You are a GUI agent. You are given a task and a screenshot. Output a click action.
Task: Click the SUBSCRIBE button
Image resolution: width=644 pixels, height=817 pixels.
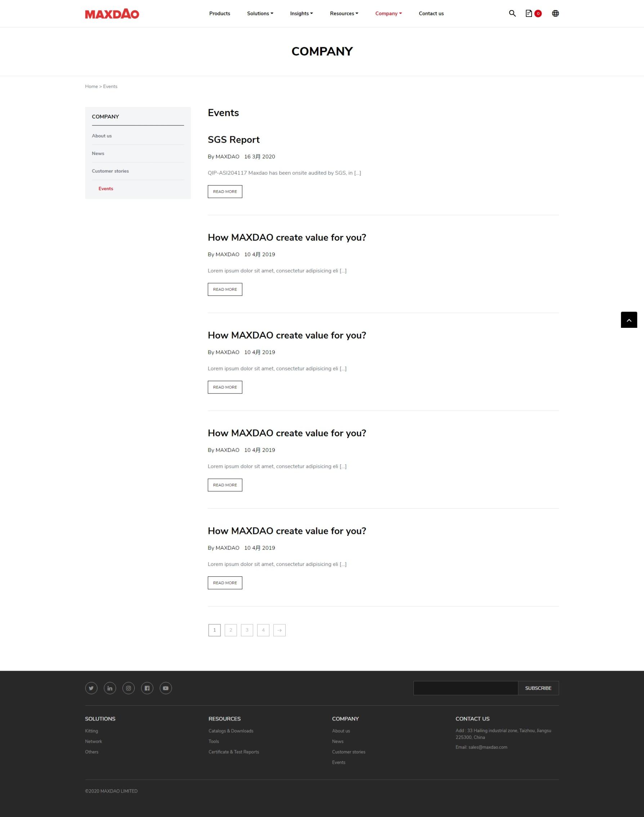pyautogui.click(x=538, y=688)
